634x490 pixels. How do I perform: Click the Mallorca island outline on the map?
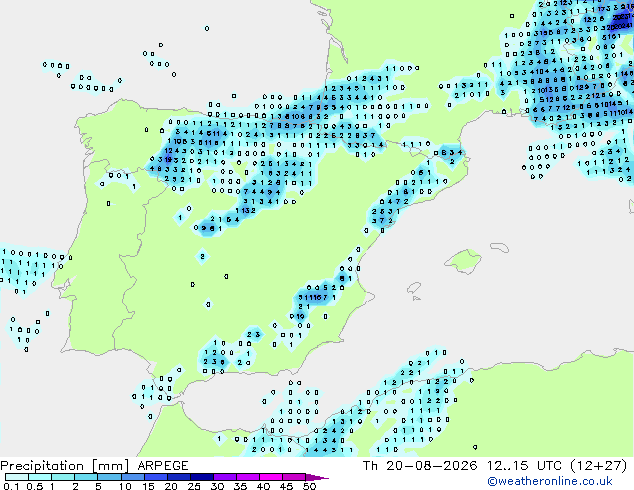tap(463, 262)
